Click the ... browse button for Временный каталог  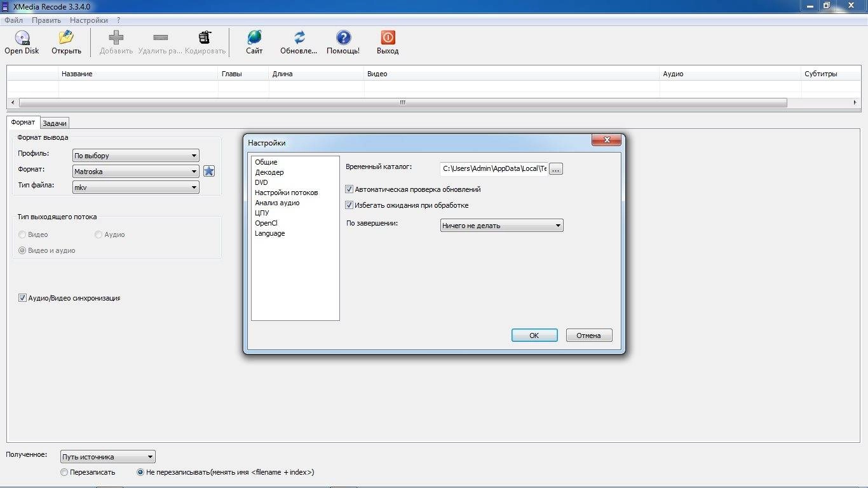[x=556, y=168]
